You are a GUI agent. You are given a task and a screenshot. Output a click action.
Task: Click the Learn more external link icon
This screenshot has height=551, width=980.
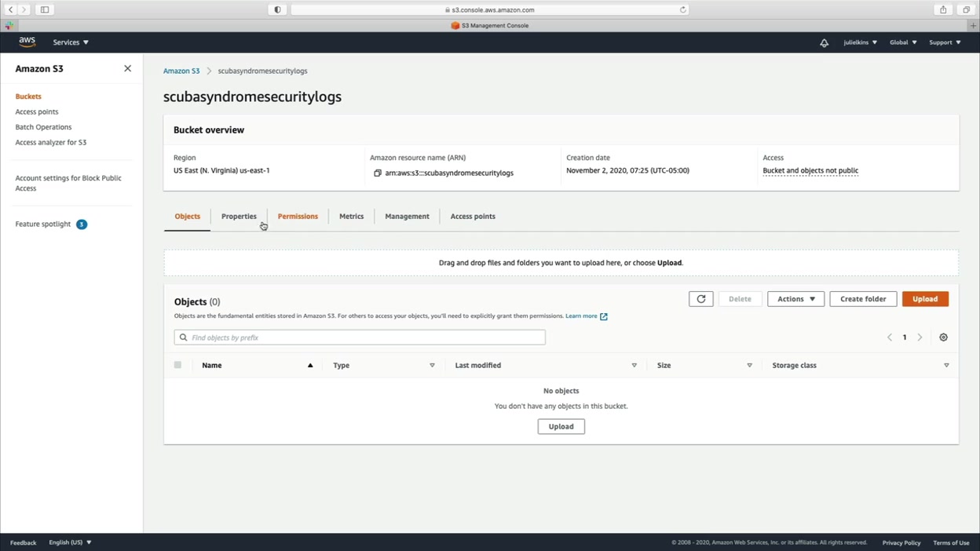pos(603,316)
